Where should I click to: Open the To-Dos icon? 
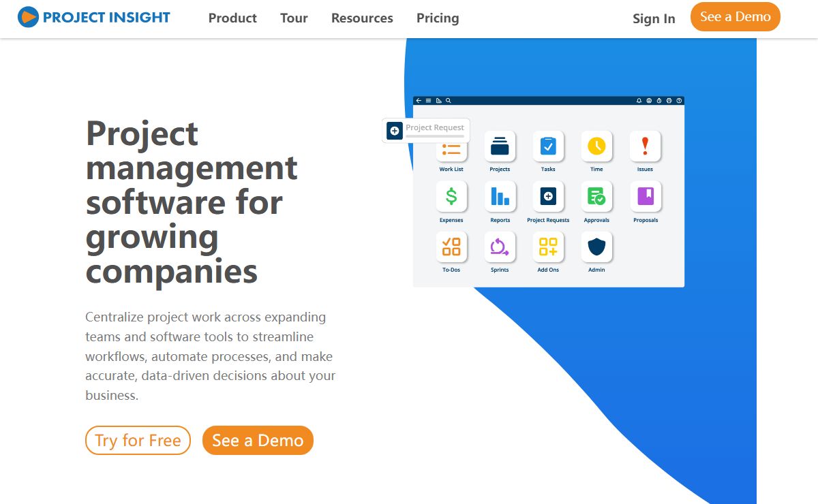point(451,247)
